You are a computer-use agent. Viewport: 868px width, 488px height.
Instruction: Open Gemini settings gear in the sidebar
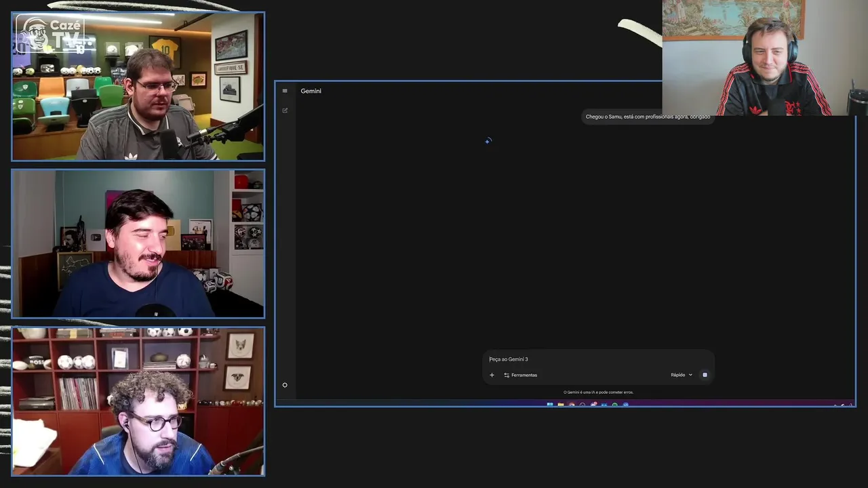[x=285, y=385]
